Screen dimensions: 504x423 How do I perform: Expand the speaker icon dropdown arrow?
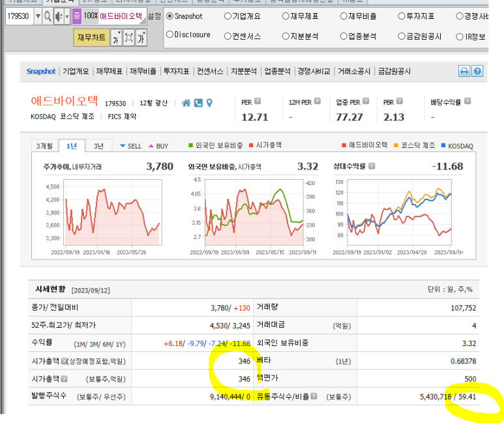tap(67, 16)
